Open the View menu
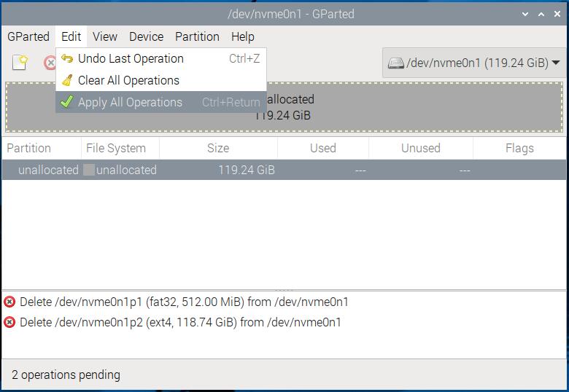The width and height of the screenshot is (569, 392). (105, 36)
